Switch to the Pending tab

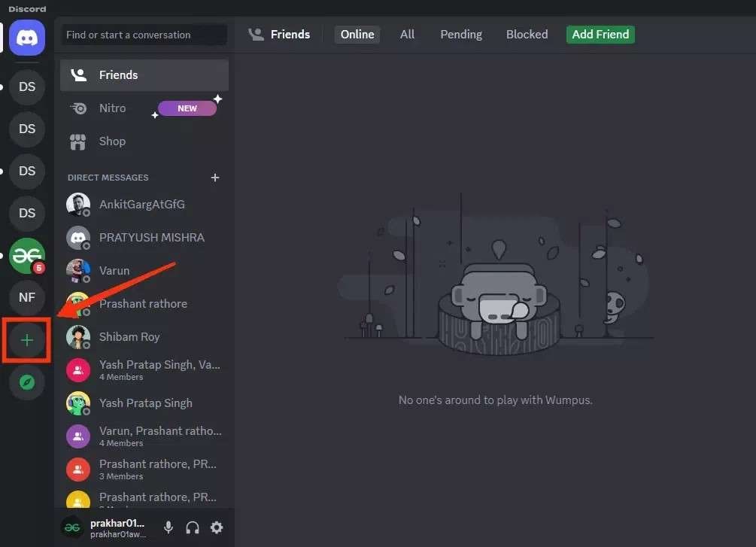pos(461,35)
